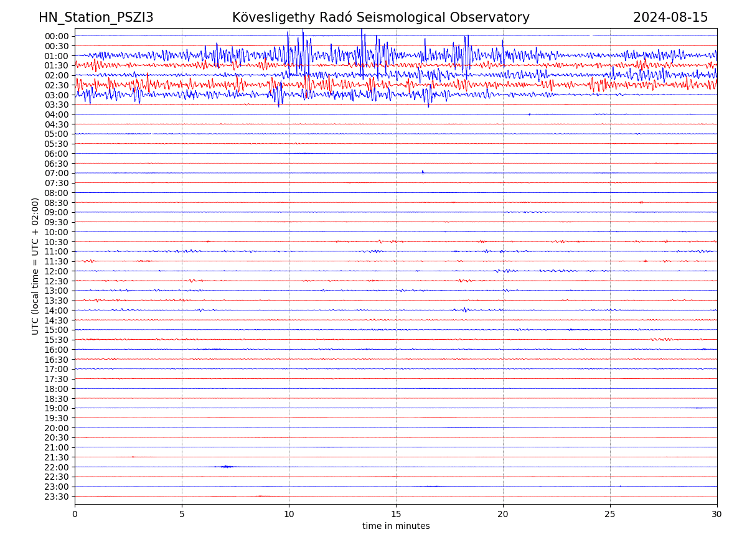747x560 pixels.
Task: Click the 07:00 row label
Action: (57, 173)
